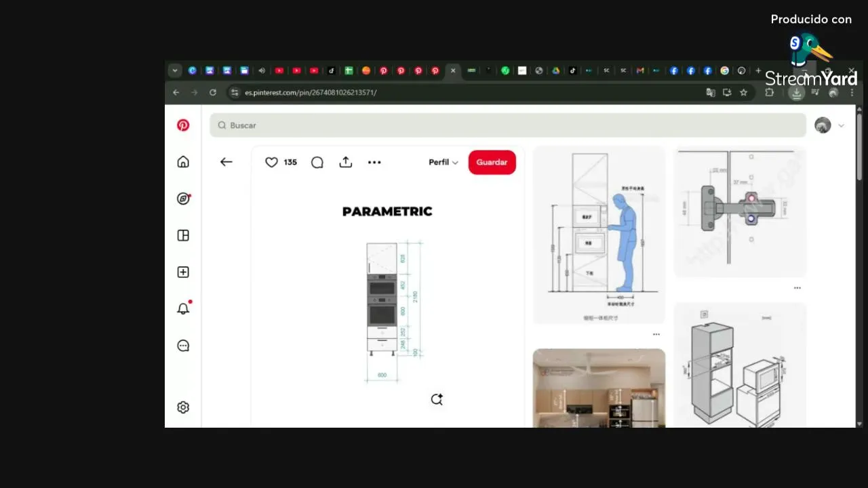Open the person standing at cabinet pin
Screen dimensions: 868x488
tap(599, 235)
